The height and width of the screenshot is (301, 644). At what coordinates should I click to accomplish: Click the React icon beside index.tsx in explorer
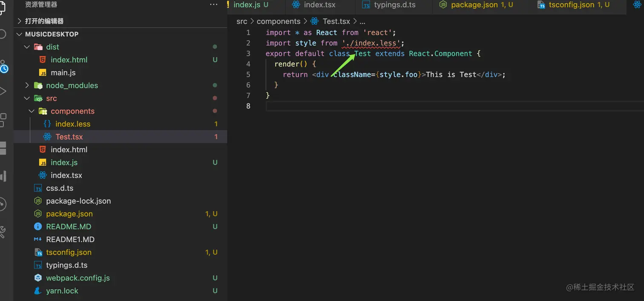43,175
